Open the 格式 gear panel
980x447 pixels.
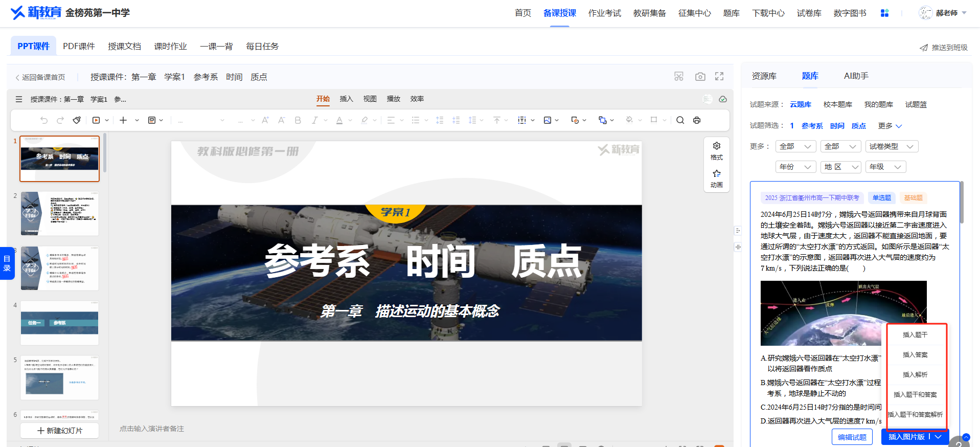[717, 151]
